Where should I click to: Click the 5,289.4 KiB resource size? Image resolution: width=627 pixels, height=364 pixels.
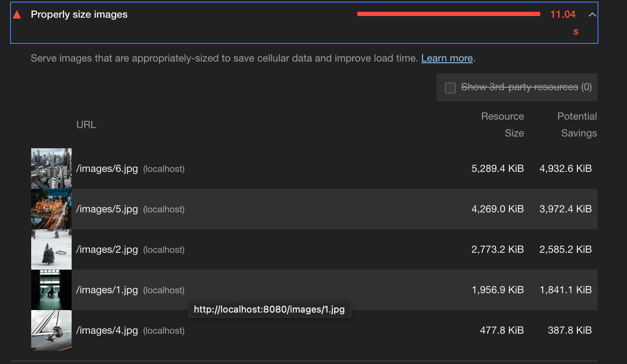[x=498, y=169]
